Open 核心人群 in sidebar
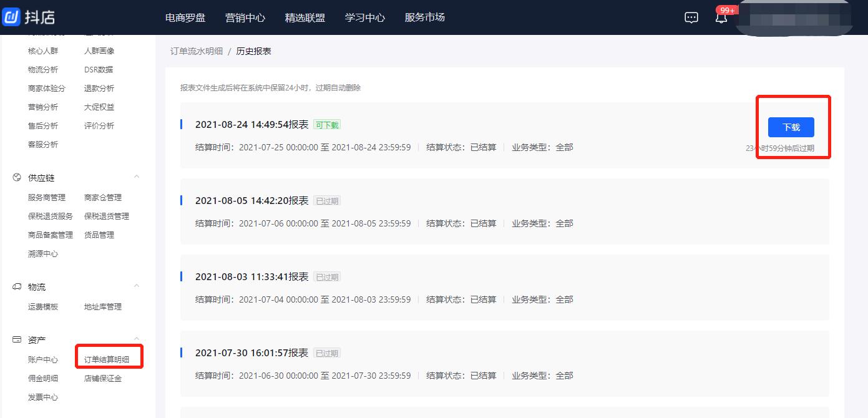Image resolution: width=868 pixels, height=418 pixels. 43,51
